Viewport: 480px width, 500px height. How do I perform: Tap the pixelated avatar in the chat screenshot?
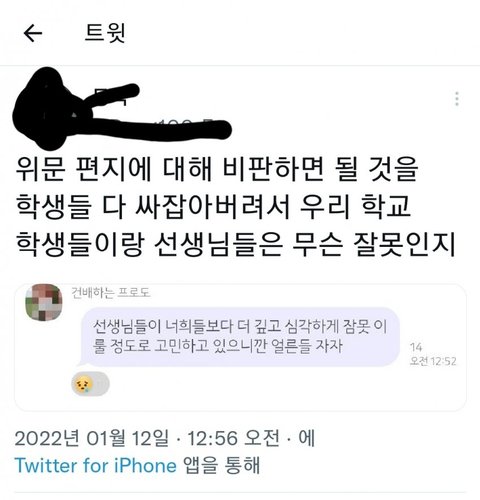coord(44,303)
